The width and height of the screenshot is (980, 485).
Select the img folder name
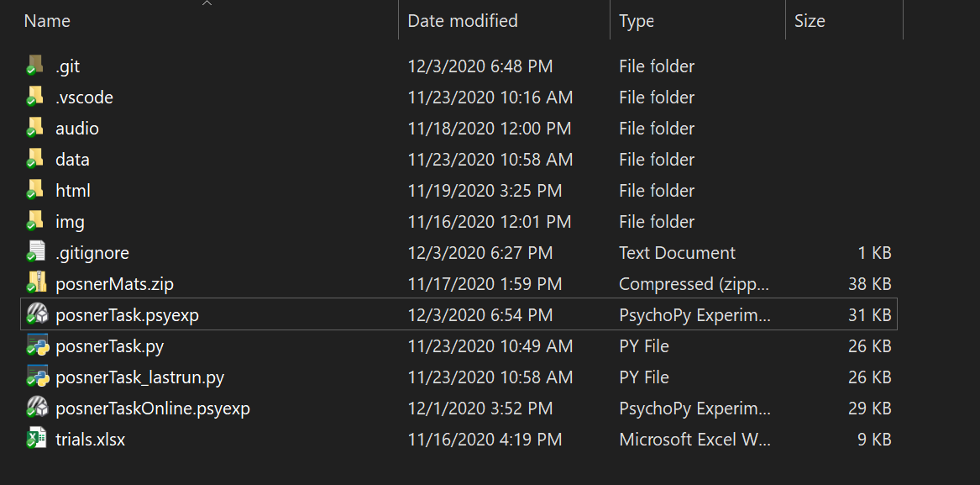pyautogui.click(x=70, y=222)
